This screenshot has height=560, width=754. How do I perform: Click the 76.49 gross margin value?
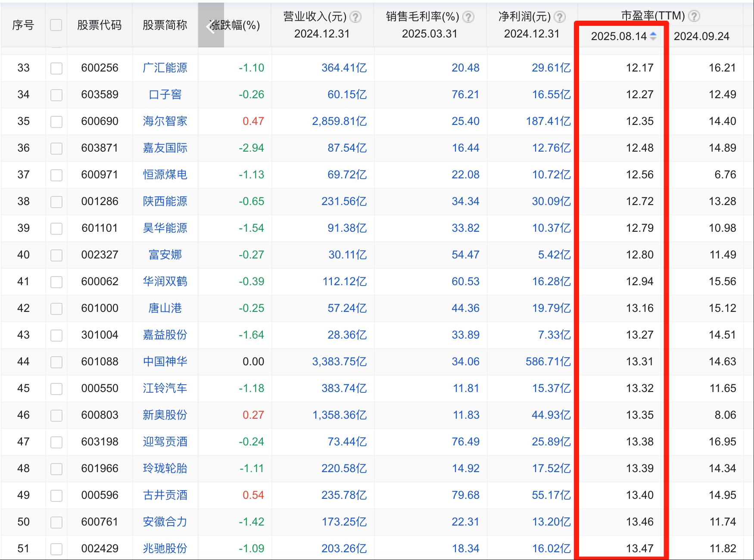tap(465, 442)
